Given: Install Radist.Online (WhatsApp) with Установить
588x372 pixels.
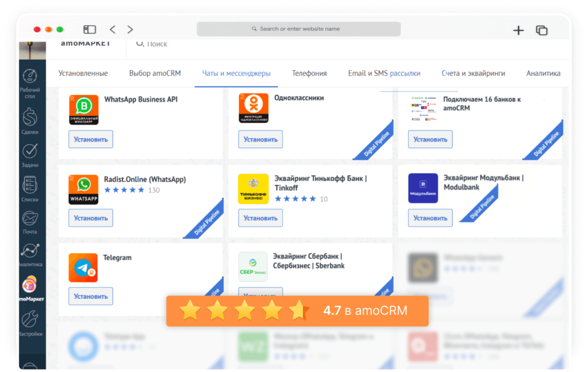Looking at the screenshot, I should click(x=91, y=218).
